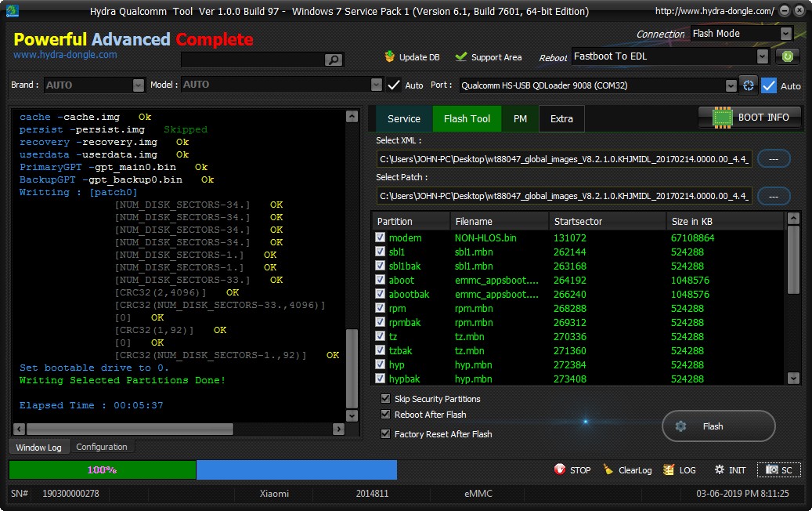
Task: Take screenshot with SC camera icon
Action: point(771,469)
